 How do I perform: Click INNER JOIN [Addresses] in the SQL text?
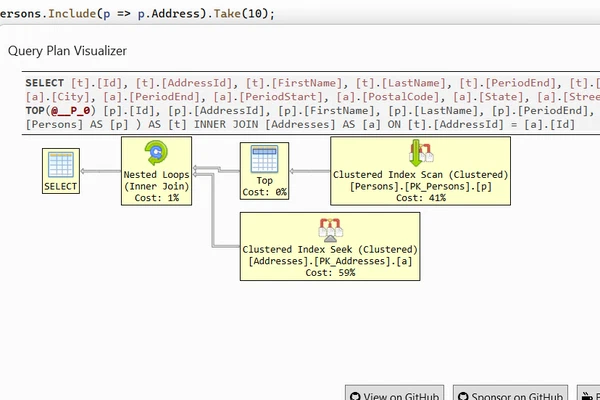pyautogui.click(x=264, y=125)
